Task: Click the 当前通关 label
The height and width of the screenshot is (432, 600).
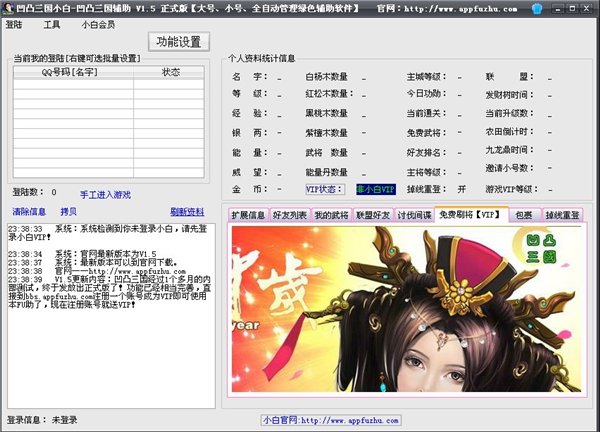Action: (x=426, y=113)
